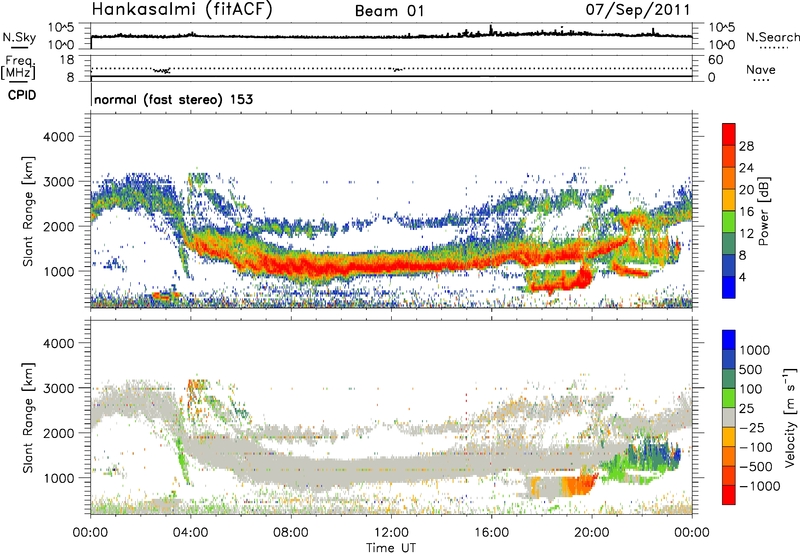Click the title "Hankasalmi (fitACF)"

(182, 10)
